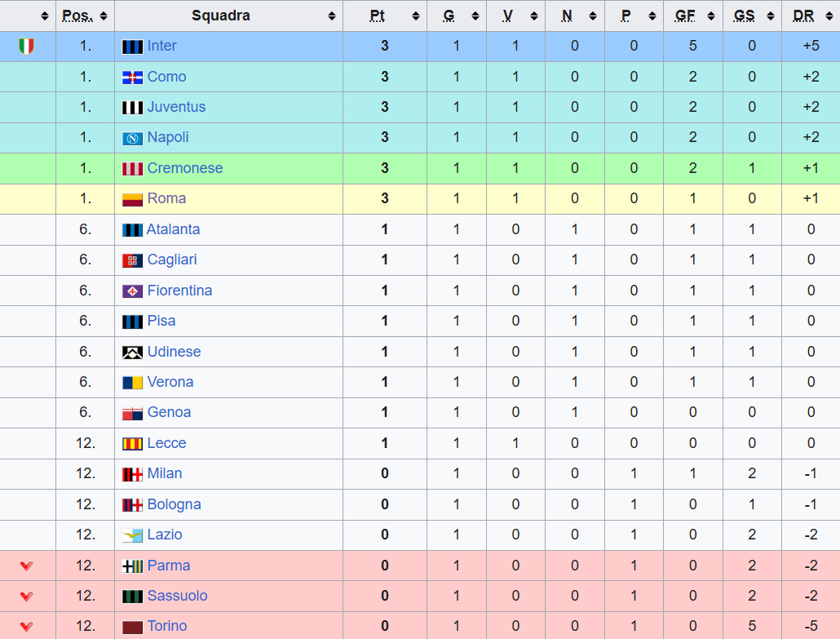Click the Fiorentina purple flag icon

point(132,291)
